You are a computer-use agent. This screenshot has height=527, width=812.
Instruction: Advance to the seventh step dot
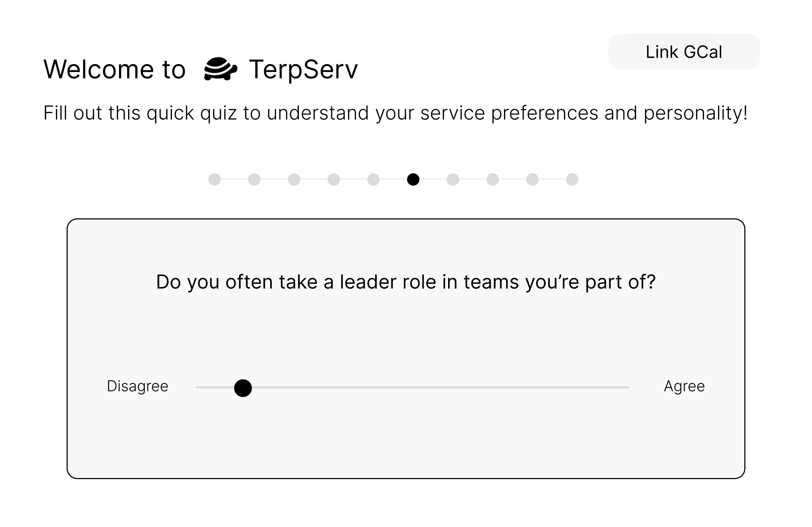click(x=453, y=179)
